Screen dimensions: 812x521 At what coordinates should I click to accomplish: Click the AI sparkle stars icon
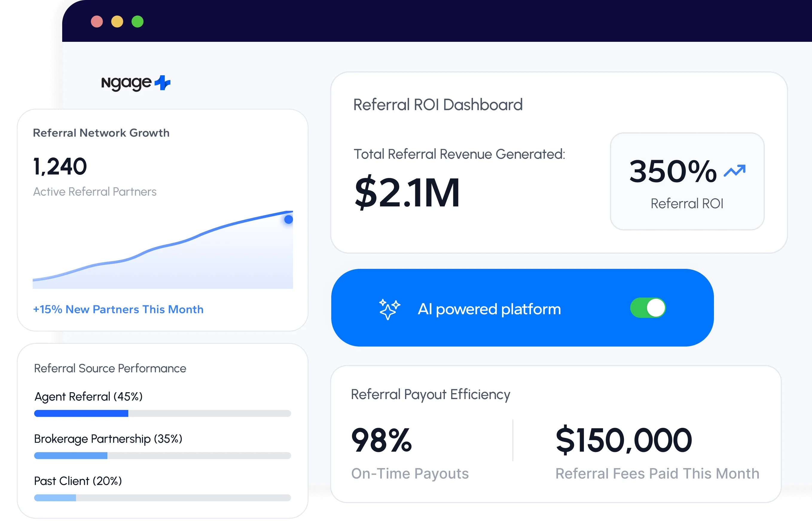click(x=389, y=309)
